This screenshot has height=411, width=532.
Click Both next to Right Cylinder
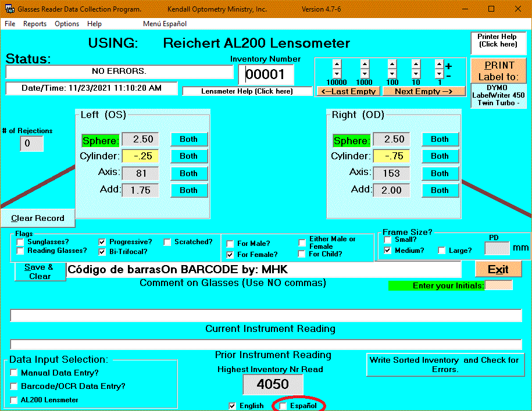point(440,156)
